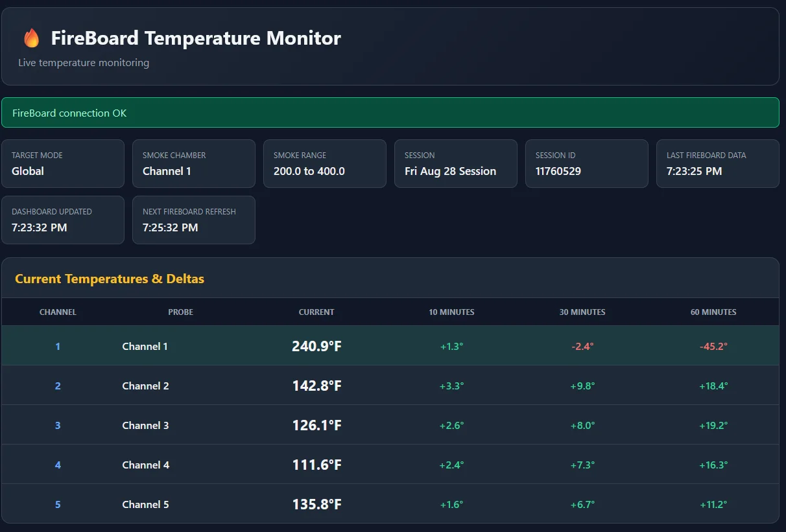The height and width of the screenshot is (532, 786).
Task: Click the Smoke Range 200.0 to 400.0 card
Action: [x=325, y=164]
